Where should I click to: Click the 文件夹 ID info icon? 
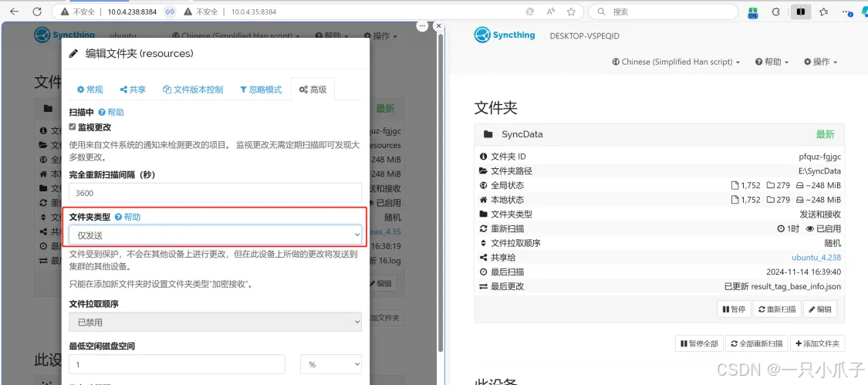click(x=483, y=157)
